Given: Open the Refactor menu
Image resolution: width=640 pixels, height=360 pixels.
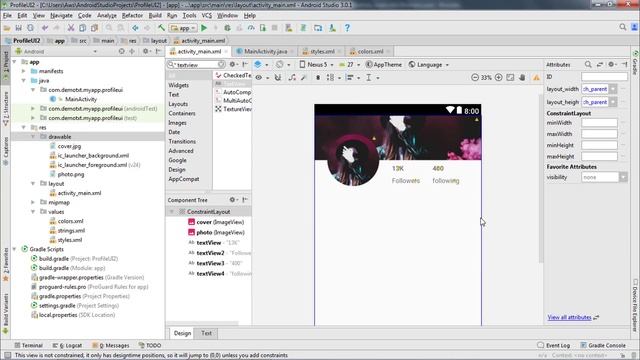Looking at the screenshot, I should click(x=132, y=16).
